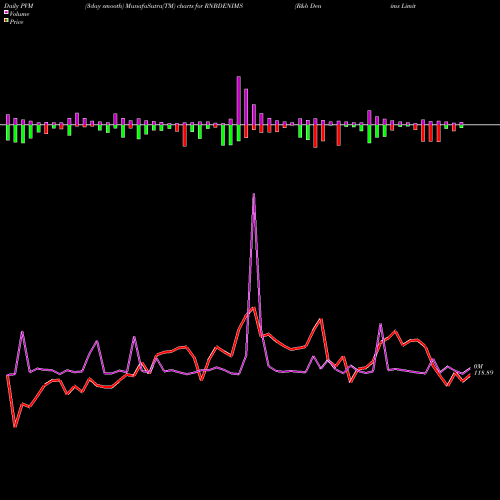This screenshot has height=500, width=500.
Task: Click the tallest purple volume bar
Action: [x=239, y=101]
